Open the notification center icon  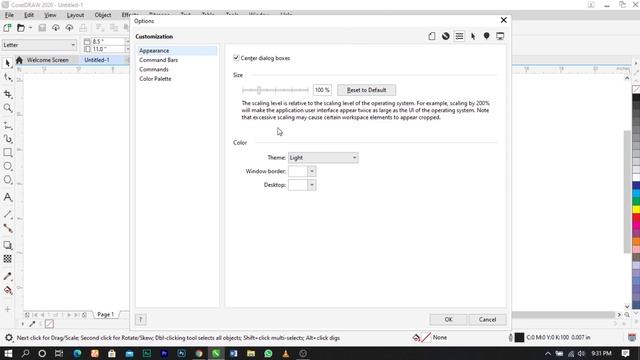pyautogui.click(x=625, y=353)
